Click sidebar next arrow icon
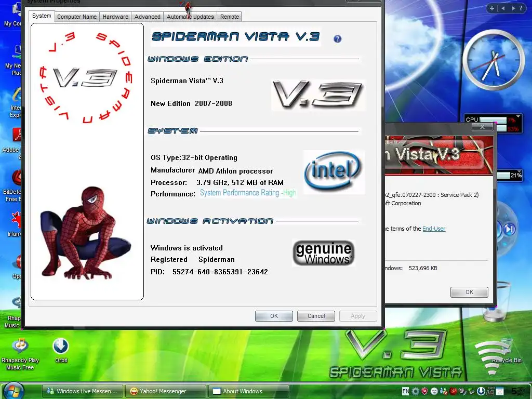Screen dimensions: 532x399 pos(513,8)
